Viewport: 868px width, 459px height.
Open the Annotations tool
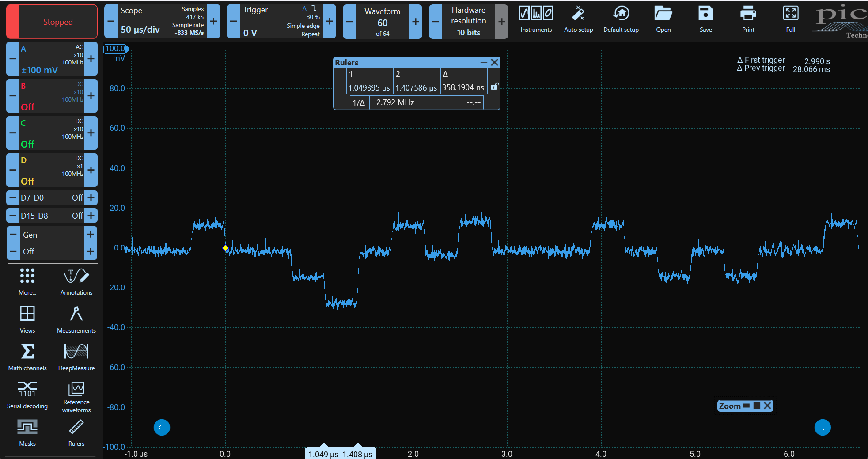point(76,282)
